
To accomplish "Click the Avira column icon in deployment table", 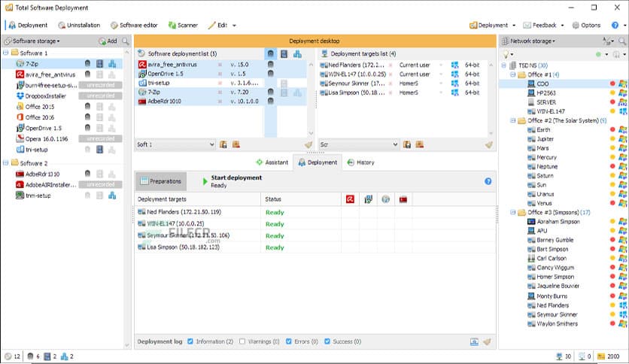I will [x=350, y=199].
